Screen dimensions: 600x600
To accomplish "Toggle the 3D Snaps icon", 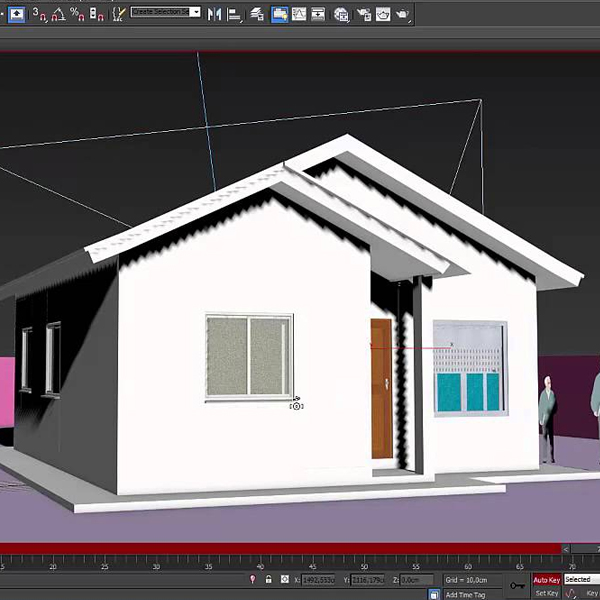I will pyautogui.click(x=38, y=14).
